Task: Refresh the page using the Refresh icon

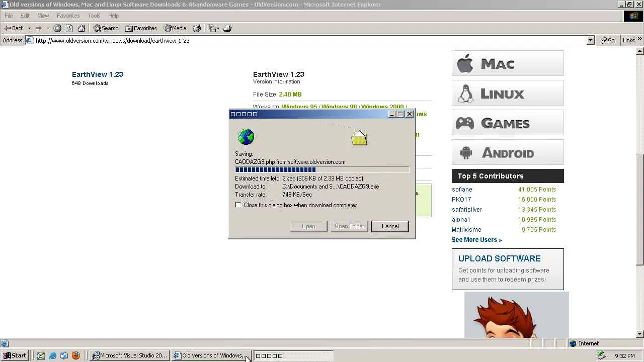Action: click(x=69, y=28)
